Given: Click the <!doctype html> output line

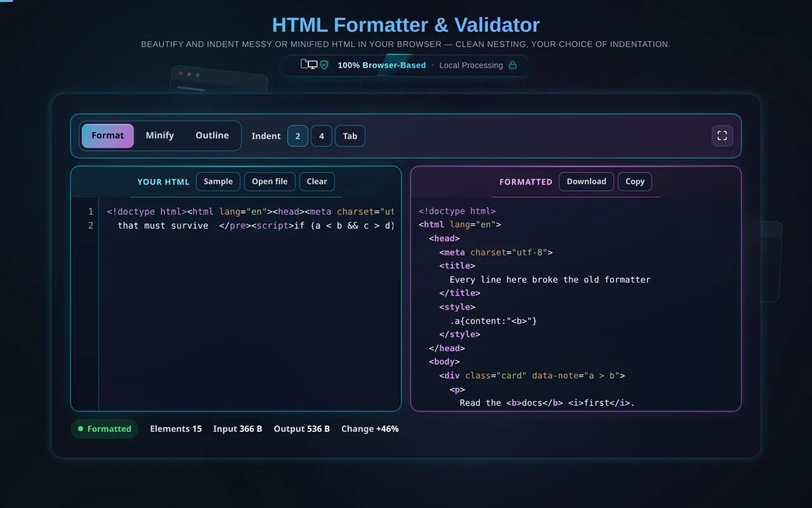Looking at the screenshot, I should tap(457, 211).
